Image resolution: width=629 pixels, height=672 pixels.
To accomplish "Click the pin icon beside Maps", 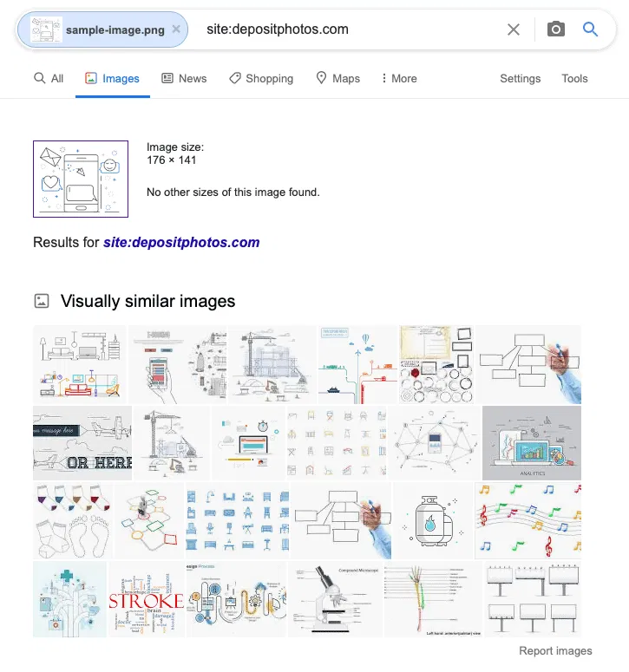I will click(x=321, y=78).
